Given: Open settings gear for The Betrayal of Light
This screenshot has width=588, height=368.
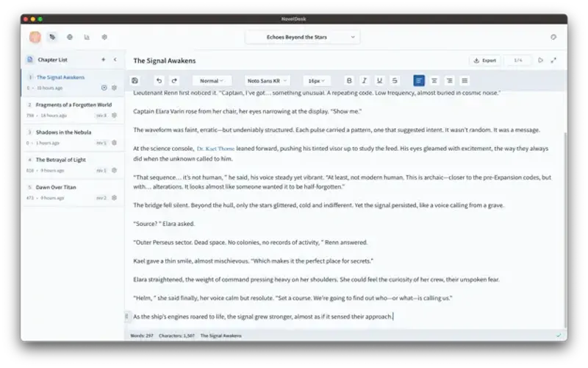Looking at the screenshot, I should (x=115, y=170).
